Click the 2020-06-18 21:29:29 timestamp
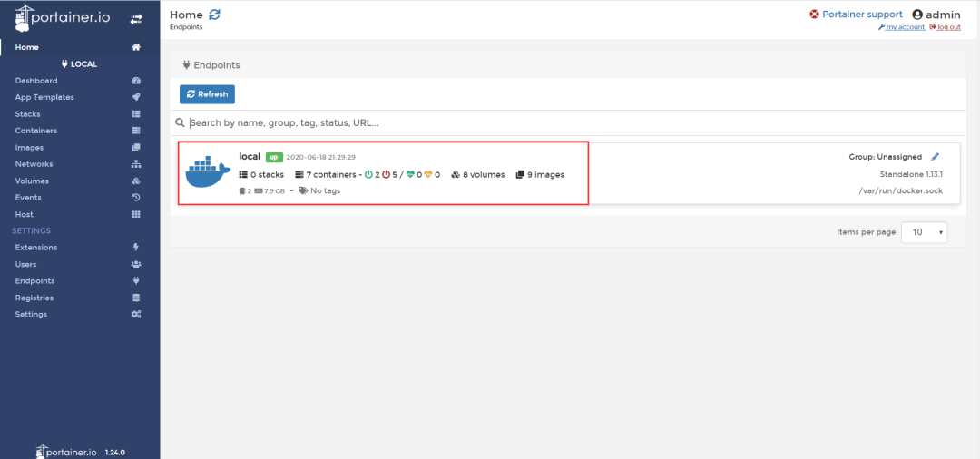The width and height of the screenshot is (980, 459). coord(320,157)
